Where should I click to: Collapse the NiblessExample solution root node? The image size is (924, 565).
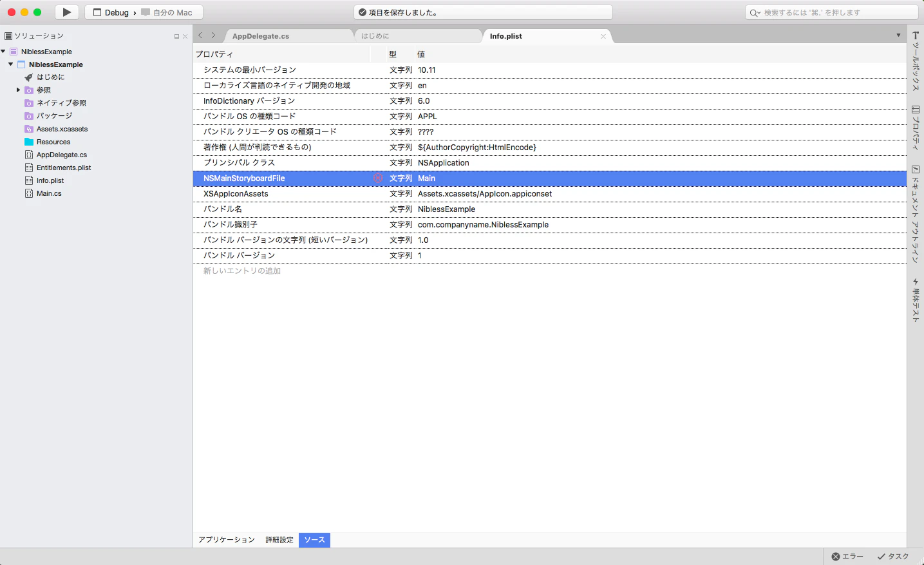(x=3, y=52)
